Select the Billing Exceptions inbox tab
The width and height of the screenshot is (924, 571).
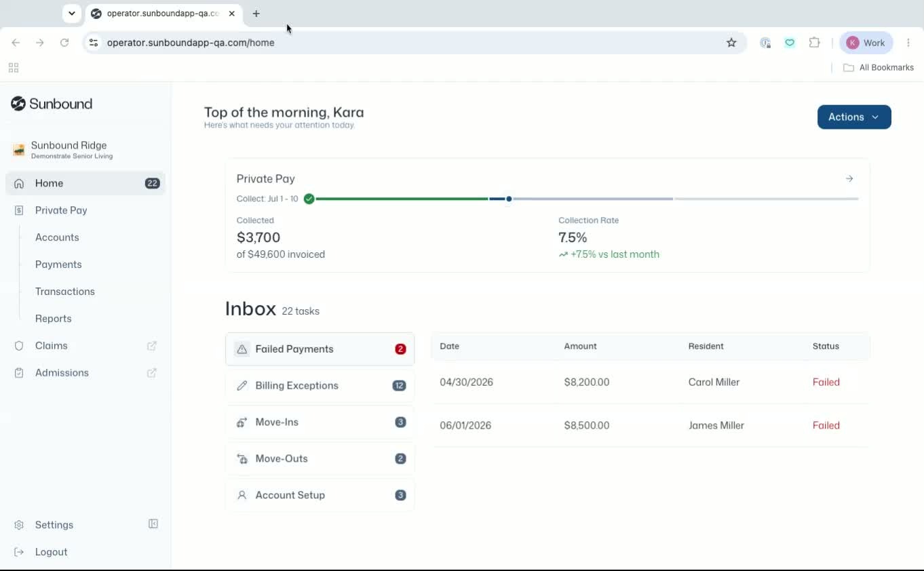pos(320,386)
